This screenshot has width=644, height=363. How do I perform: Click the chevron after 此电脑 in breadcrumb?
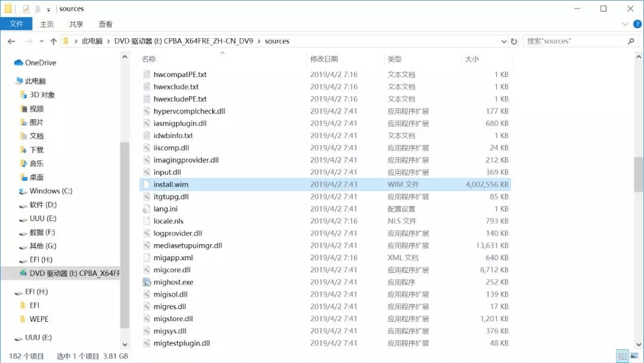107,41
